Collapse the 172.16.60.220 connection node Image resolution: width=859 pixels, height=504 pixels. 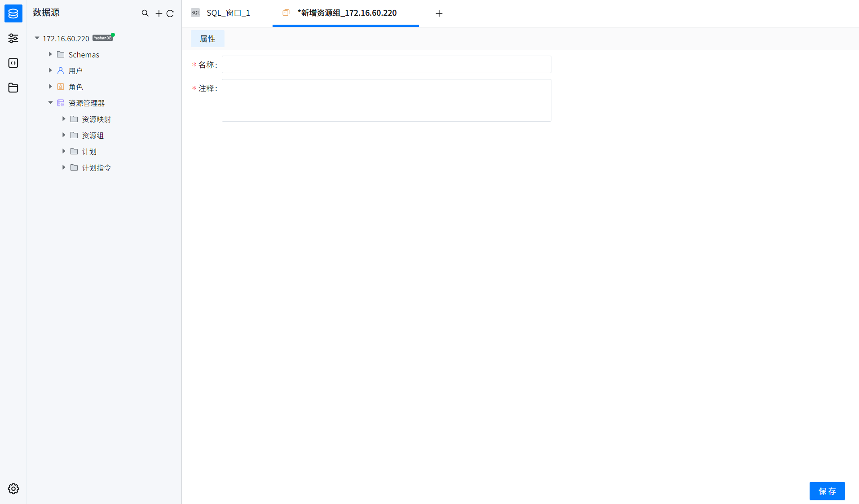[x=37, y=38]
